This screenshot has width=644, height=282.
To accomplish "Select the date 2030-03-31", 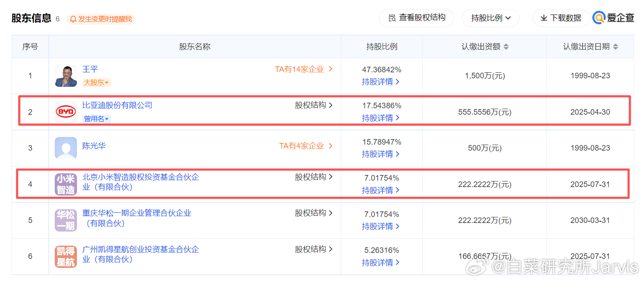I will click(x=590, y=220).
